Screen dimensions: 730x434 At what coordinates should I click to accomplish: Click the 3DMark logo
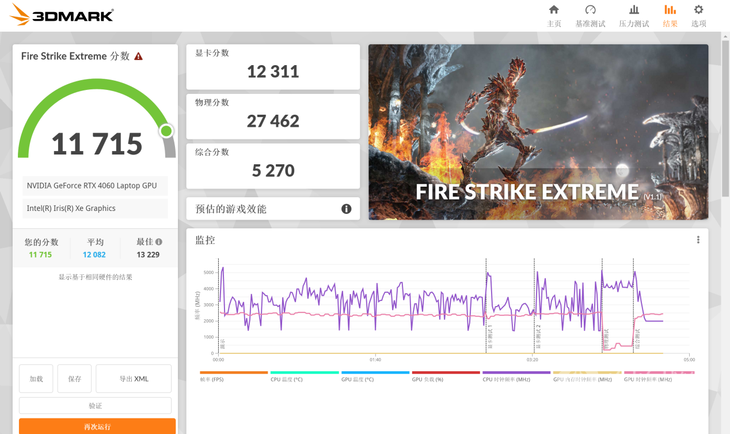(61, 15)
